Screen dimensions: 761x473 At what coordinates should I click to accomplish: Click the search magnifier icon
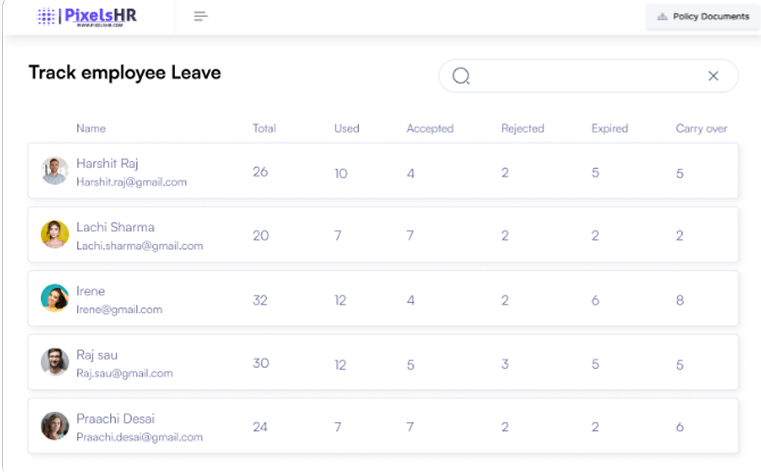point(461,76)
